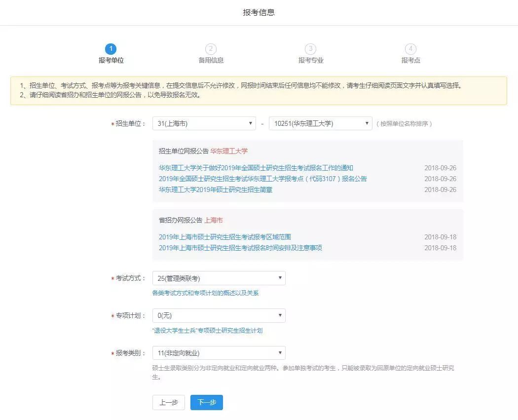The image size is (518, 420).
Task: Select the 报考点 step label
Action: pyautogui.click(x=410, y=60)
